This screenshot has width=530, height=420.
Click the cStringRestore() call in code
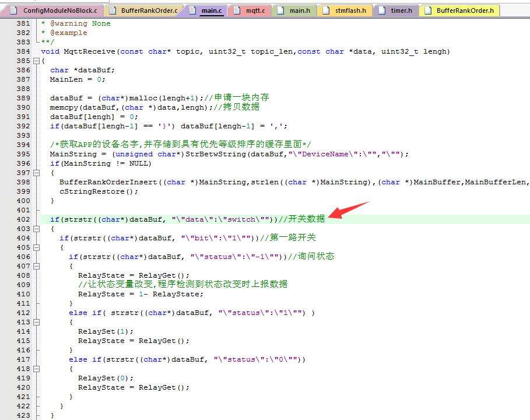99,191
